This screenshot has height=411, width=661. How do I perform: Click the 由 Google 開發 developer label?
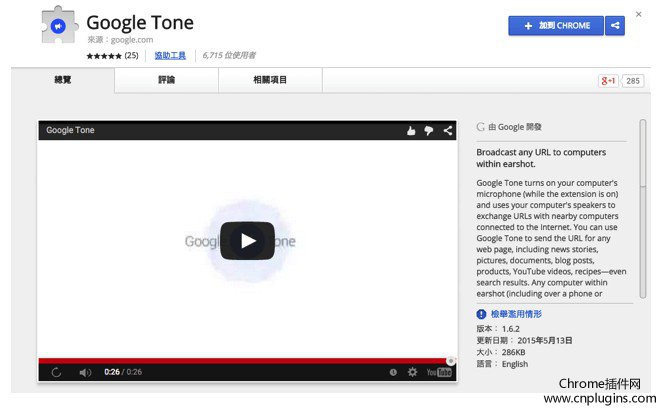(x=515, y=127)
